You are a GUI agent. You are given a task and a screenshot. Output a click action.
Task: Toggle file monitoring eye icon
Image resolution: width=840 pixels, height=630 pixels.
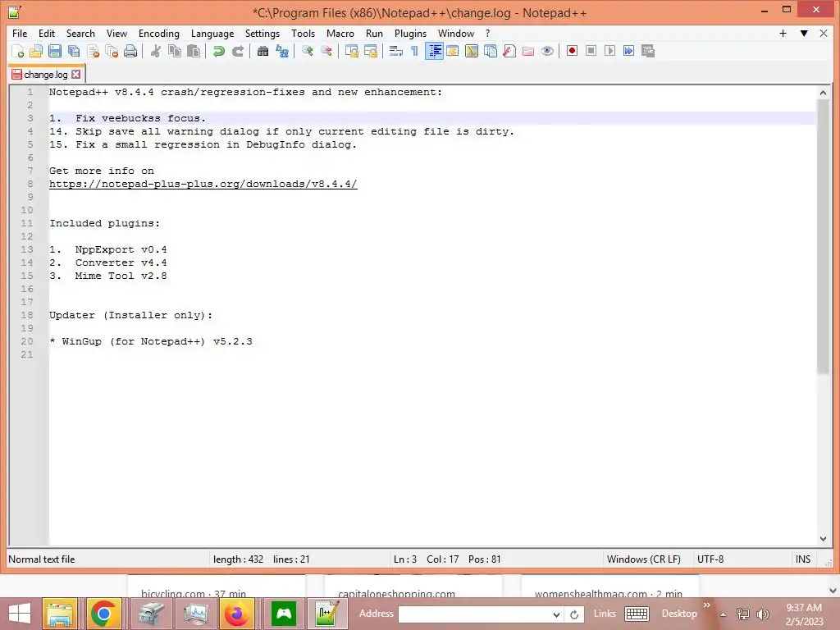pyautogui.click(x=547, y=51)
